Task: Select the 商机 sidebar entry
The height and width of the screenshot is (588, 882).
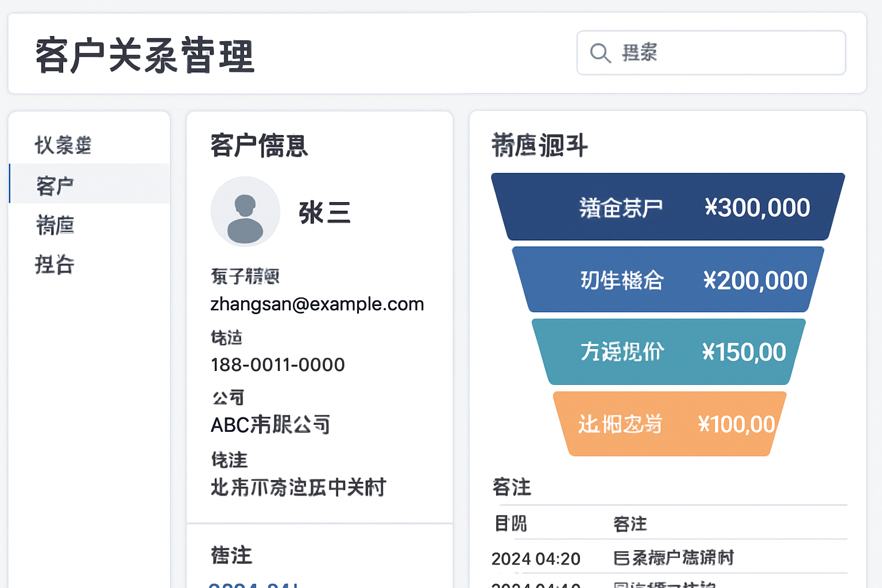Action: 56,225
